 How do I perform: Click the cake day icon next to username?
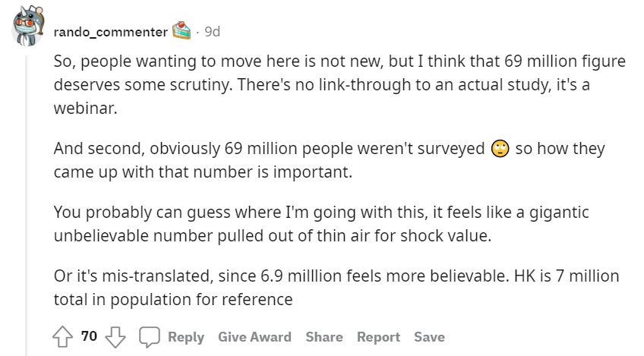181,32
